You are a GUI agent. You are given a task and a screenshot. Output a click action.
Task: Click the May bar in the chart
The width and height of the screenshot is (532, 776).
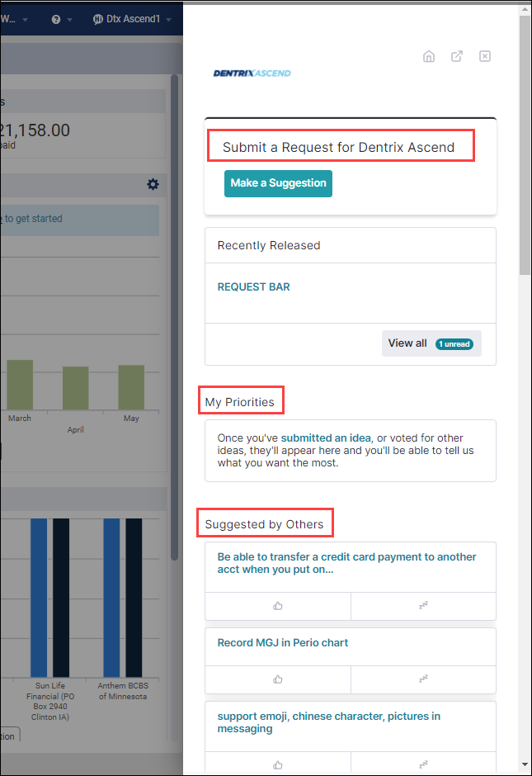(x=131, y=387)
